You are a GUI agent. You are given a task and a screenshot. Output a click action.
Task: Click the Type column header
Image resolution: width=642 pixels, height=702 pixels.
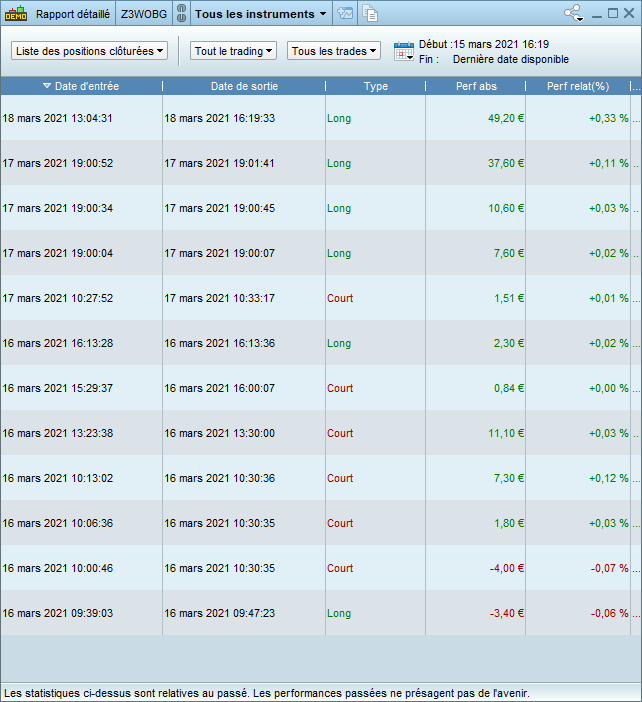coord(376,86)
